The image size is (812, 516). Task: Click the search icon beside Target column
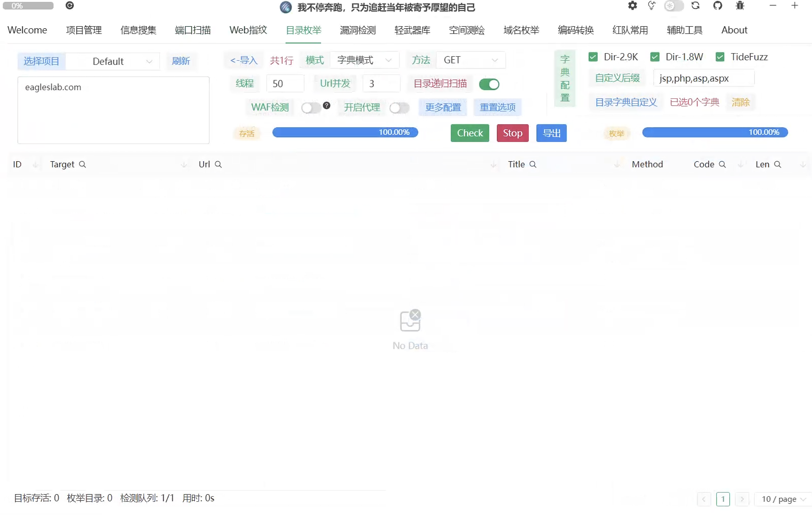(82, 164)
